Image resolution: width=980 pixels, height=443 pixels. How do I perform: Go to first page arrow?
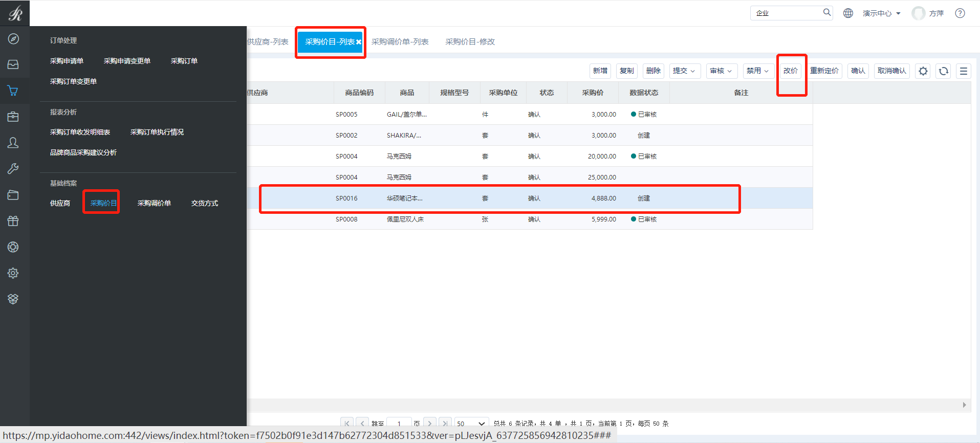tap(347, 423)
